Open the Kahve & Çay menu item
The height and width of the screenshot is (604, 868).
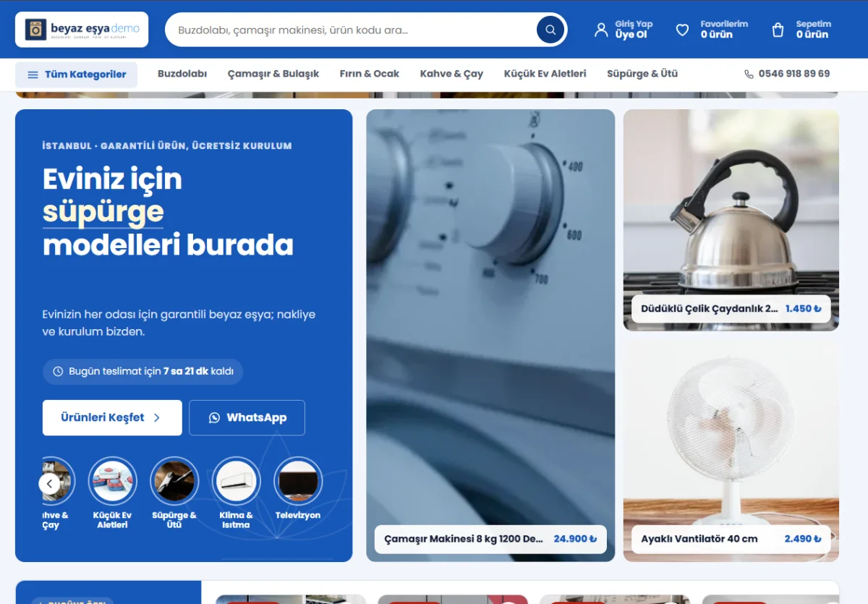pyautogui.click(x=451, y=74)
